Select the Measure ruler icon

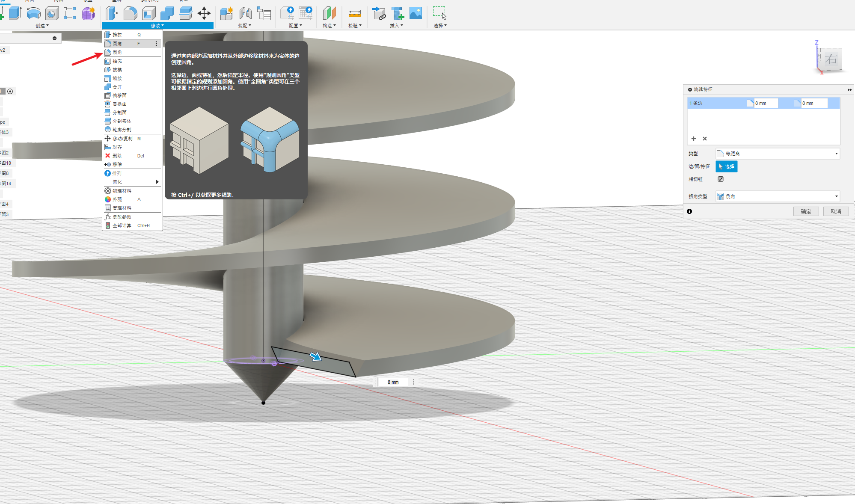click(x=354, y=13)
